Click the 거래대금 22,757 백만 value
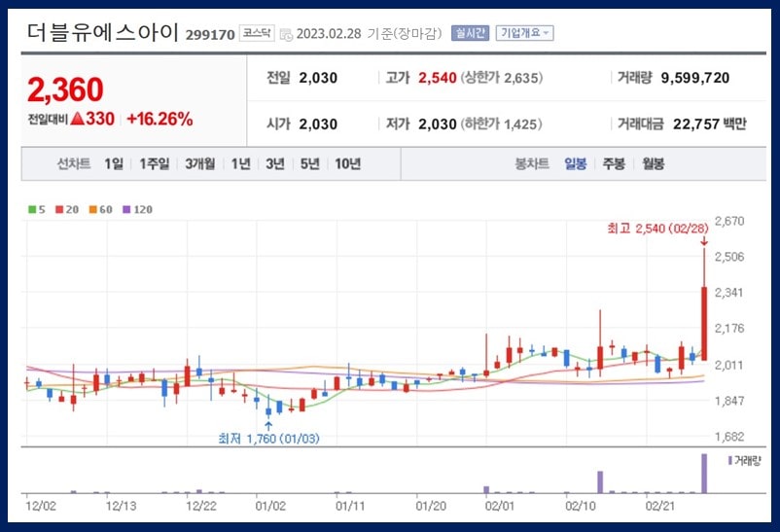 [x=709, y=124]
